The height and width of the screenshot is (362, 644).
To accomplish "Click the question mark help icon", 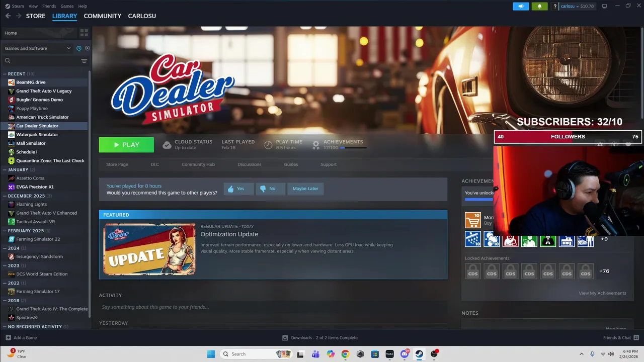I will click(x=555, y=7).
